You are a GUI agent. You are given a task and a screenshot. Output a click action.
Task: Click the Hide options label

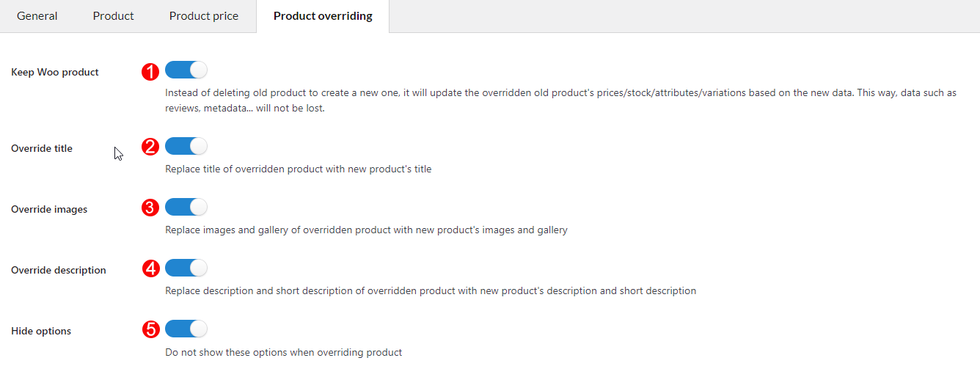pyautogui.click(x=41, y=331)
